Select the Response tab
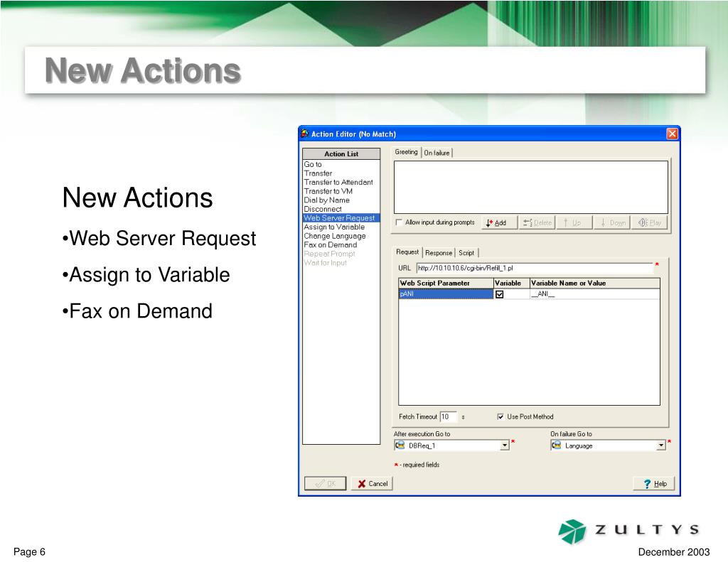Screen dimensions: 728x562 coord(439,253)
